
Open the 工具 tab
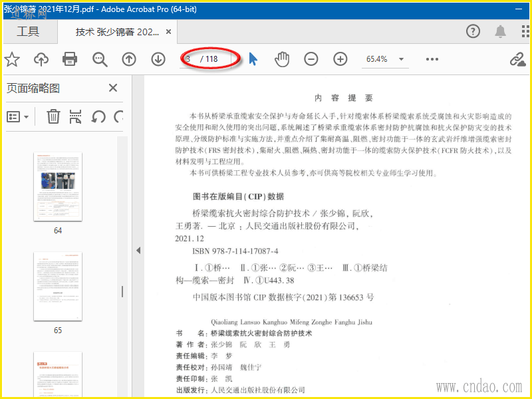coord(28,31)
